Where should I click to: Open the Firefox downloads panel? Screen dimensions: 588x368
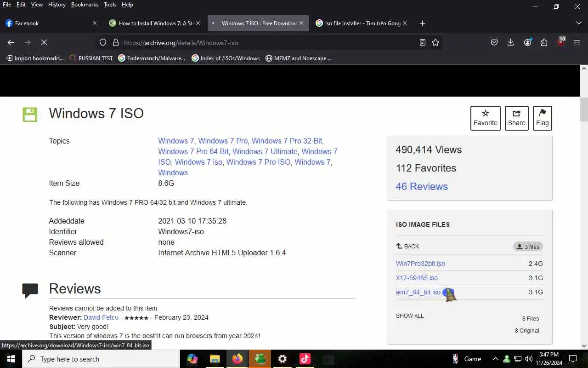coord(510,42)
